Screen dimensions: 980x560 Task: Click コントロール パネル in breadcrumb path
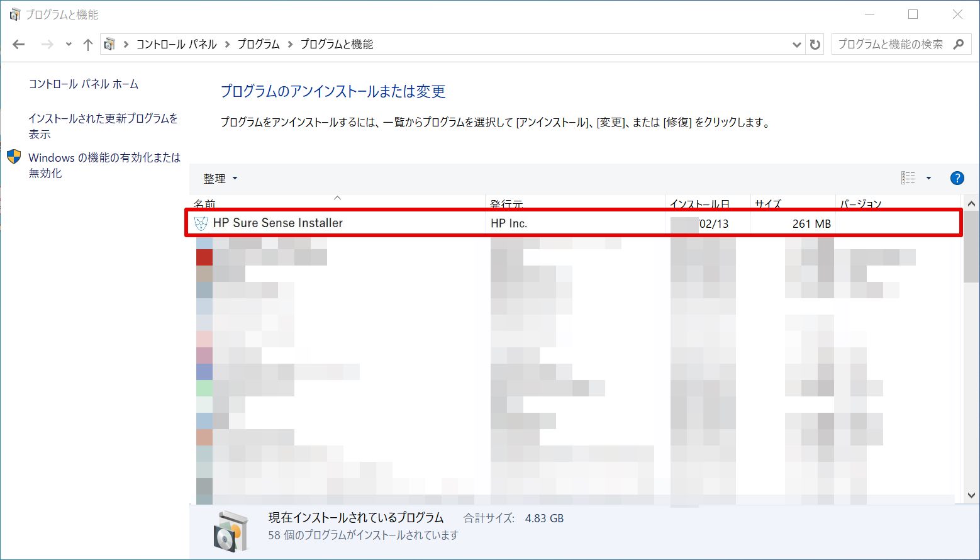pos(176,44)
